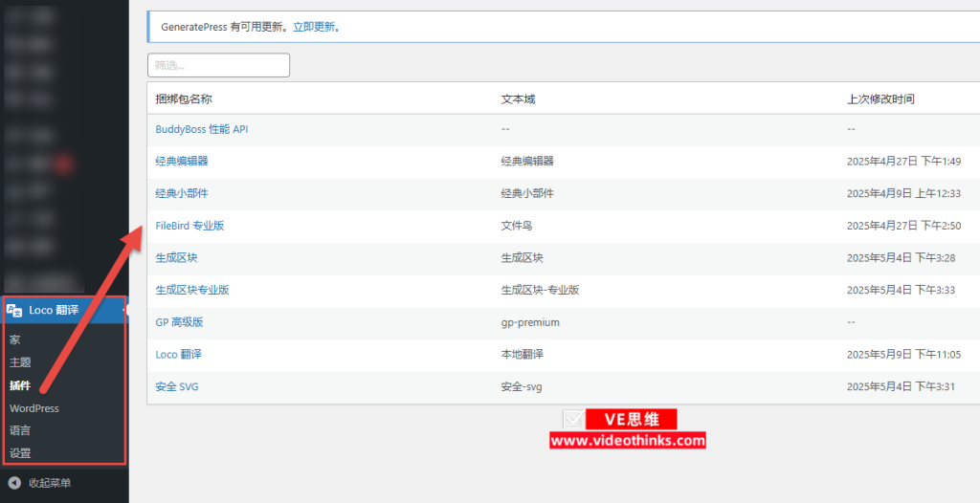Open the 生成区块专业版 bundle link

point(191,290)
